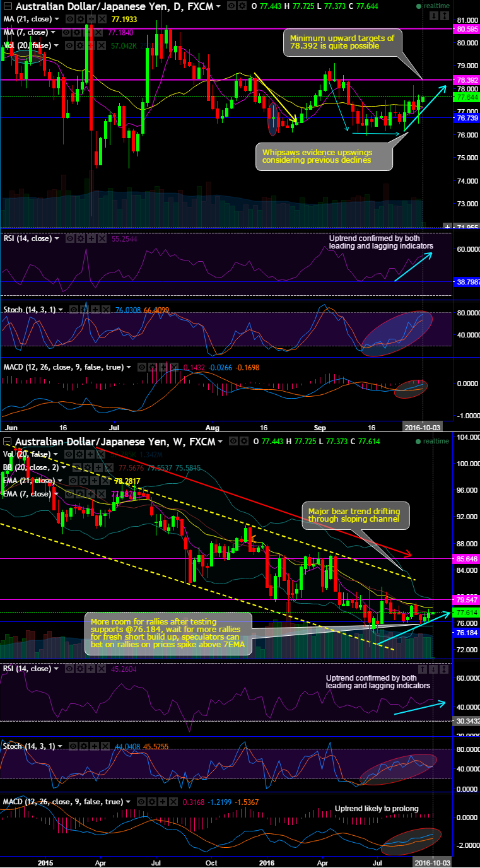The width and height of the screenshot is (480, 868).
Task: Click the weekly chart realtime status indicator
Action: tap(433, 441)
